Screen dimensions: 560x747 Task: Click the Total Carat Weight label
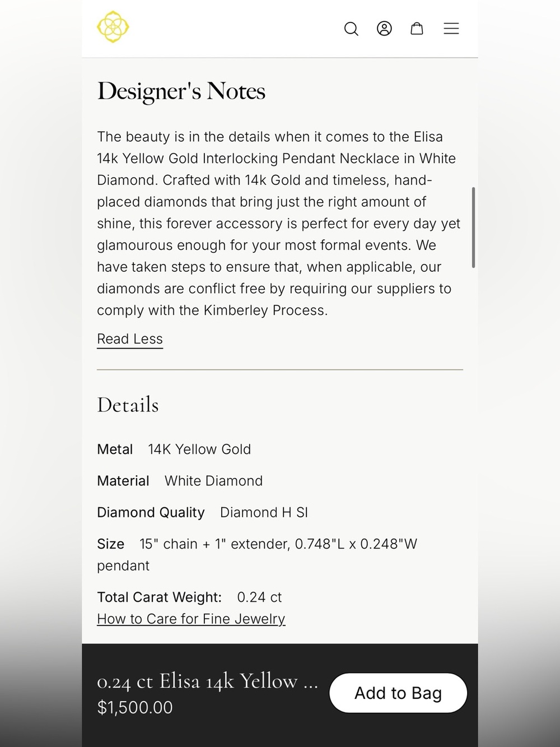pyautogui.click(x=160, y=597)
